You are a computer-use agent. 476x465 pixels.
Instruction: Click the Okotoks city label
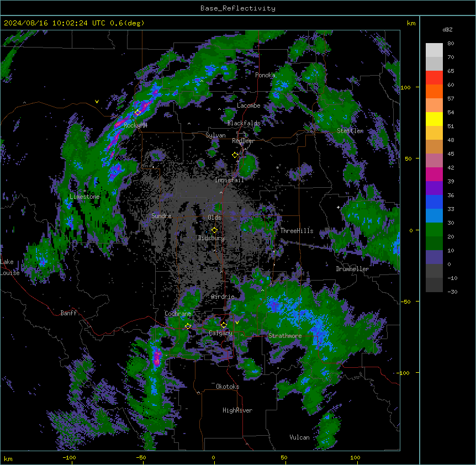[x=228, y=387]
